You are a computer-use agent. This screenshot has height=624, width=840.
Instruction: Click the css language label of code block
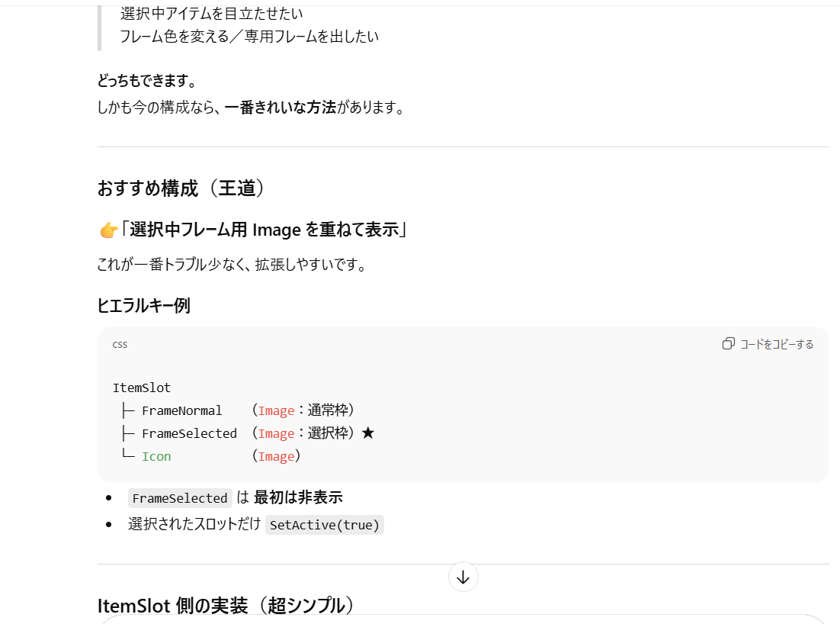(120, 344)
